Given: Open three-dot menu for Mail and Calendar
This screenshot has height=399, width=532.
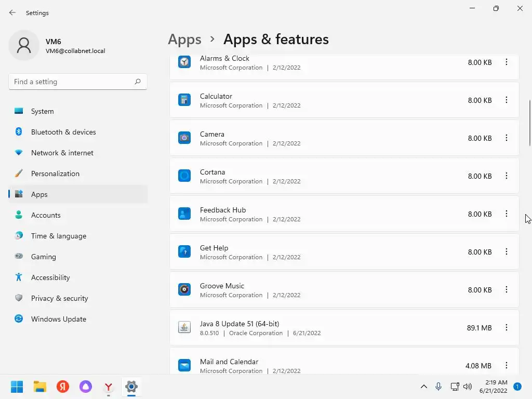Looking at the screenshot, I should [x=507, y=366].
